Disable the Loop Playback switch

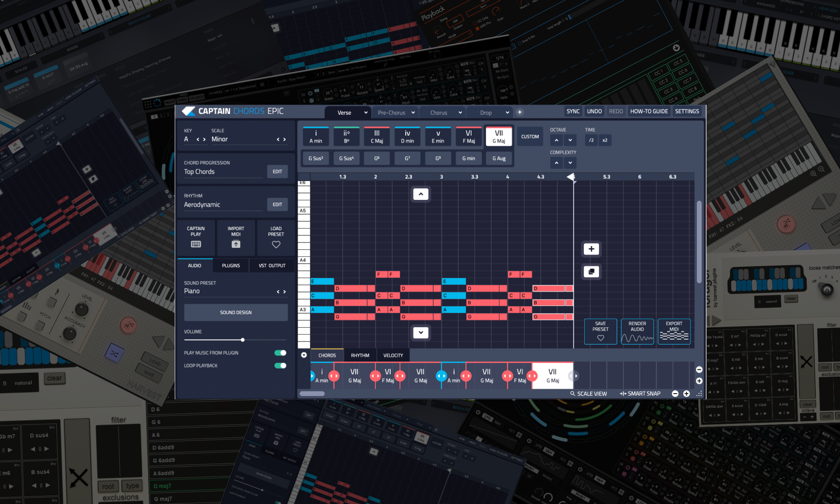(x=280, y=365)
